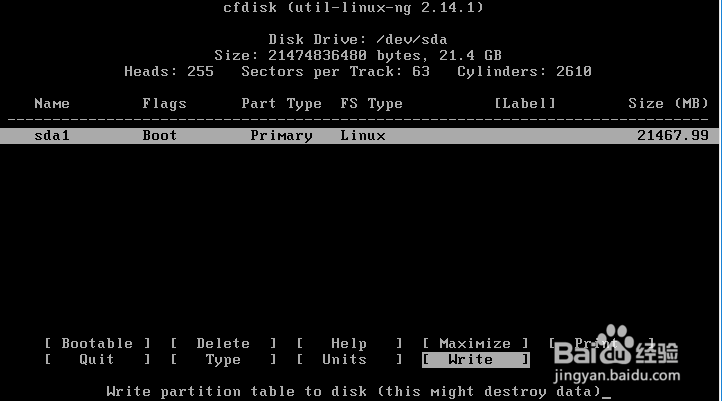Click the Write partition table description line
The width and height of the screenshot is (722, 401).
(x=354, y=391)
